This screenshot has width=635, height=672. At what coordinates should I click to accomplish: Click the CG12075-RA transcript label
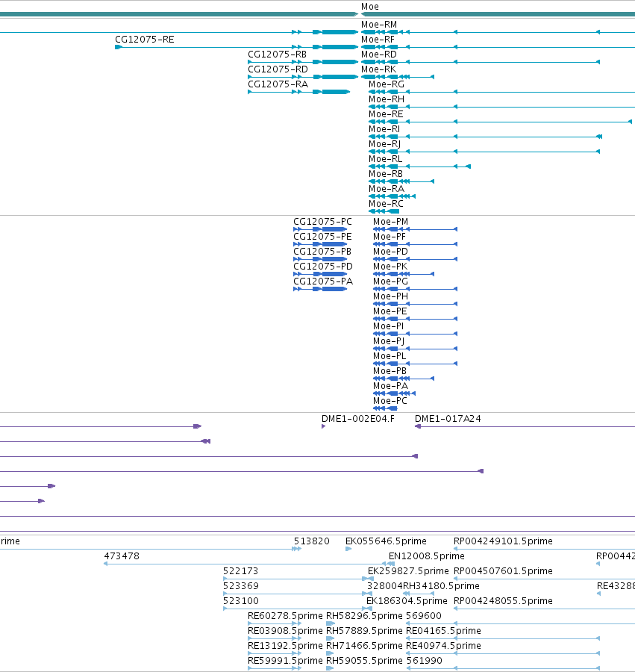[278, 84]
